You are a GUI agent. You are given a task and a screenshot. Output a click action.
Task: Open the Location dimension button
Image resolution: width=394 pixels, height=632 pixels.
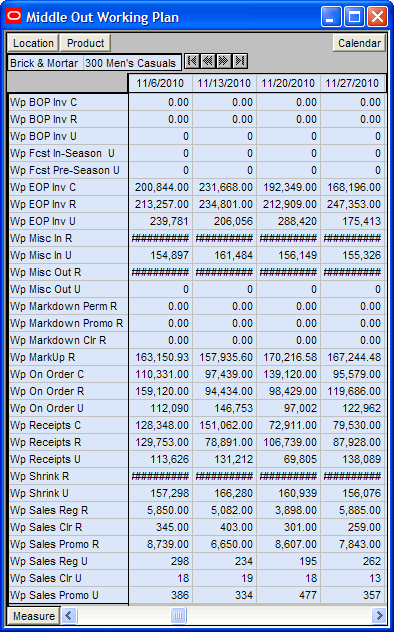pos(33,43)
